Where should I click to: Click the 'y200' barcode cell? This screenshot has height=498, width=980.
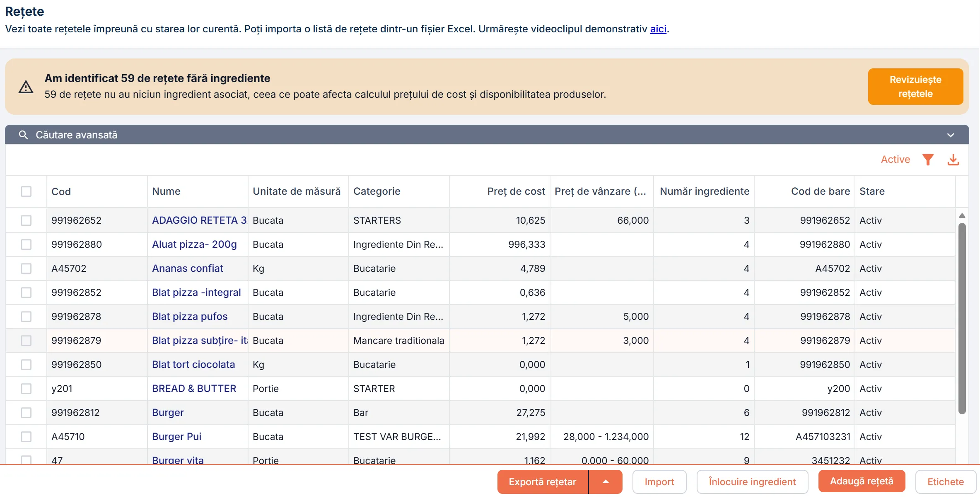(805, 389)
